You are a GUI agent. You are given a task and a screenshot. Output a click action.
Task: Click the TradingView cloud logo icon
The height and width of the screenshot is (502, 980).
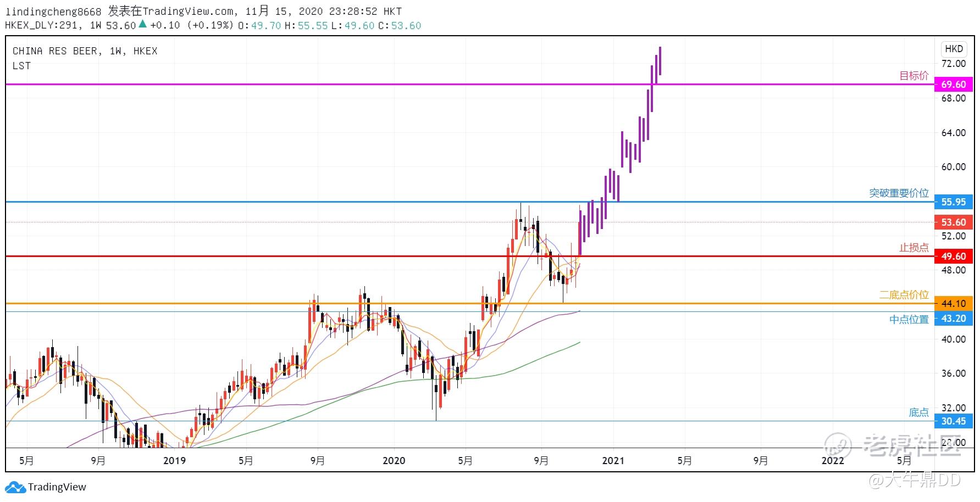pos(15,487)
